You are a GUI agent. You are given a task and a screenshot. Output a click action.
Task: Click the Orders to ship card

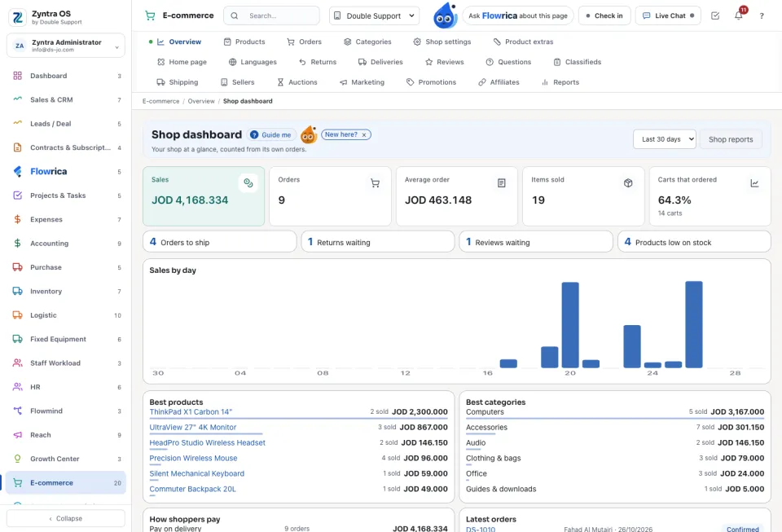(219, 242)
